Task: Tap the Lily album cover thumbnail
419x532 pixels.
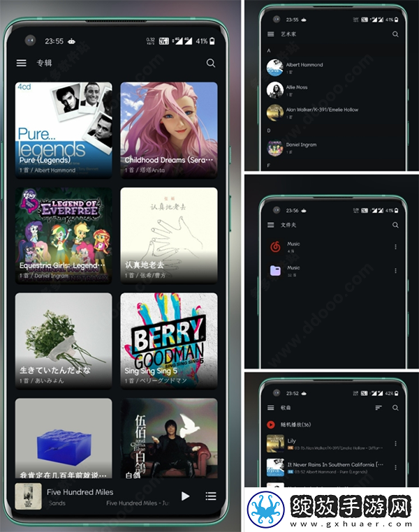Action: tap(275, 444)
